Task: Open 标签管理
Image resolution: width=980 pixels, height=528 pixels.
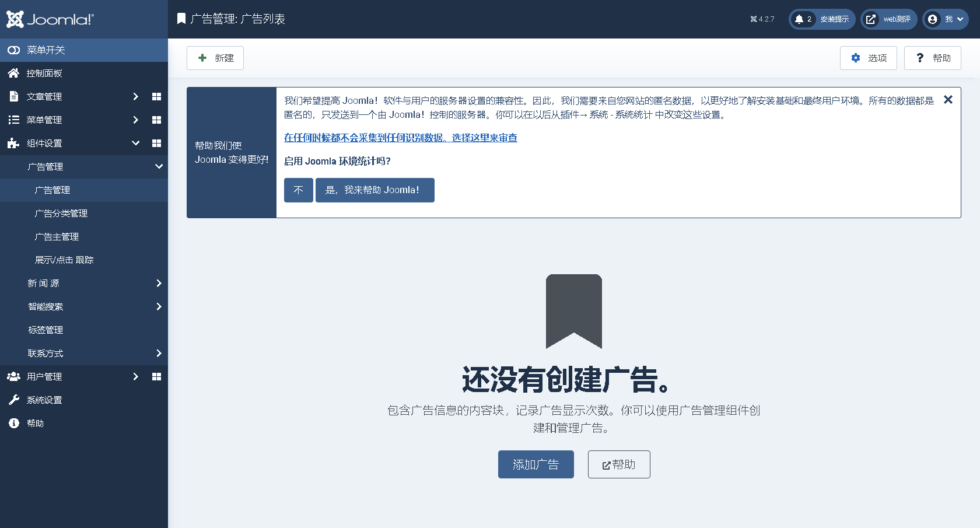Action: click(x=45, y=330)
